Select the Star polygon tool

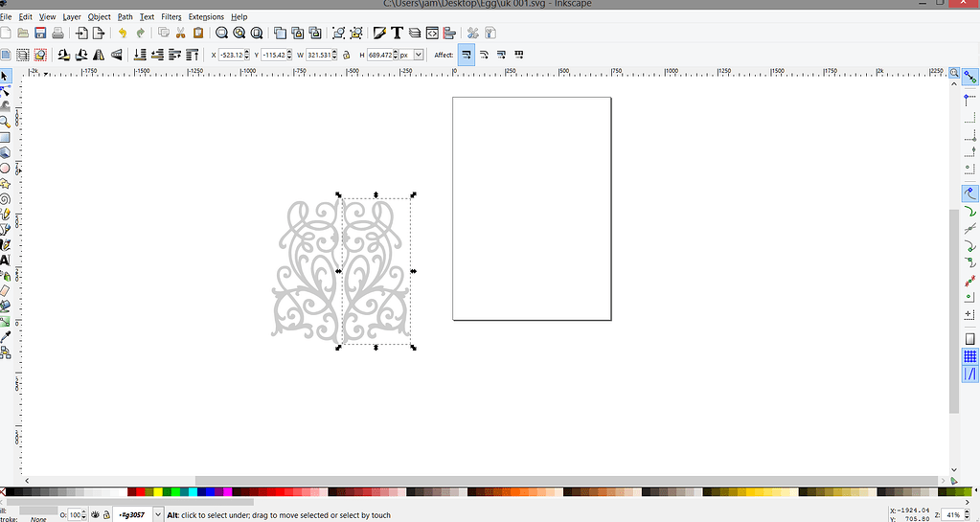tap(5, 184)
